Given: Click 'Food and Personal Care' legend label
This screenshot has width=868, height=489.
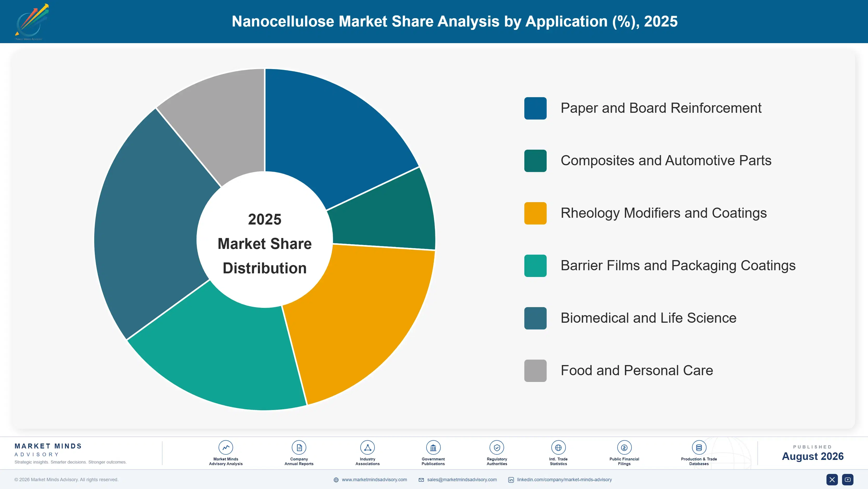Looking at the screenshot, I should 637,371.
